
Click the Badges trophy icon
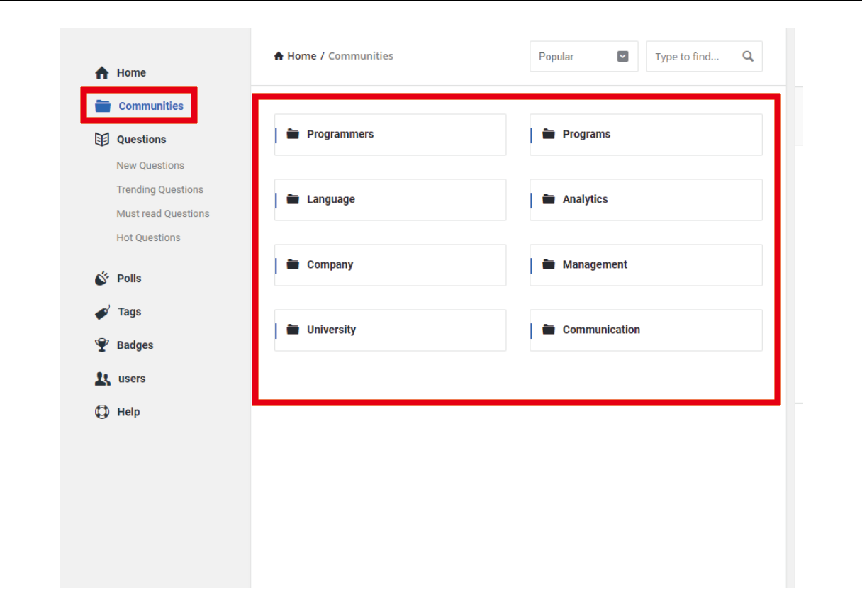(x=102, y=345)
